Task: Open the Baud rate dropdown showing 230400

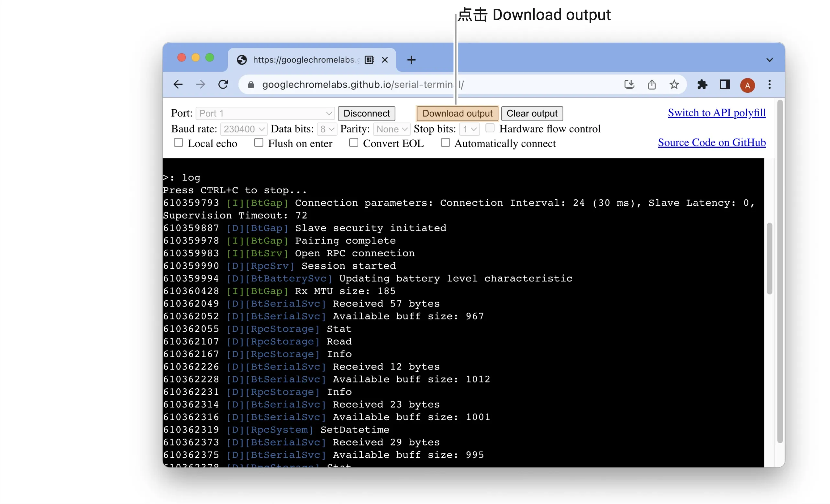Action: click(x=244, y=129)
